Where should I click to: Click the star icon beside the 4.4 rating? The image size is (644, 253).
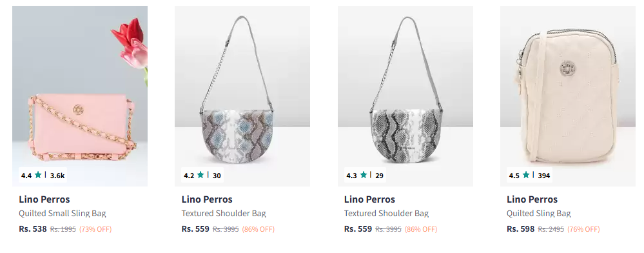tap(38, 175)
